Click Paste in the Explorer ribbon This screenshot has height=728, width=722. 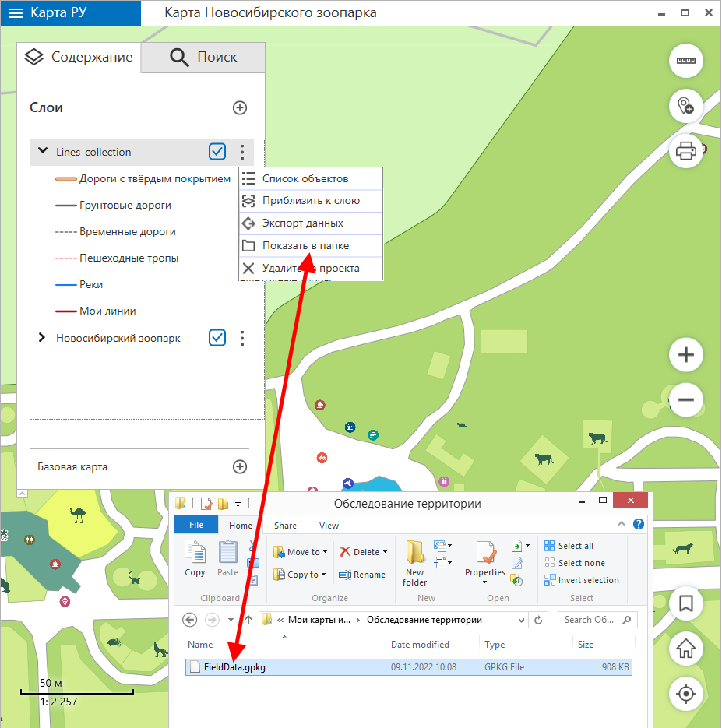pyautogui.click(x=227, y=559)
